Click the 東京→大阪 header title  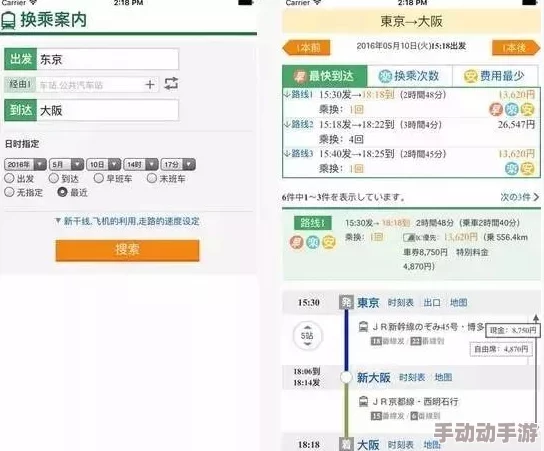[x=411, y=22]
